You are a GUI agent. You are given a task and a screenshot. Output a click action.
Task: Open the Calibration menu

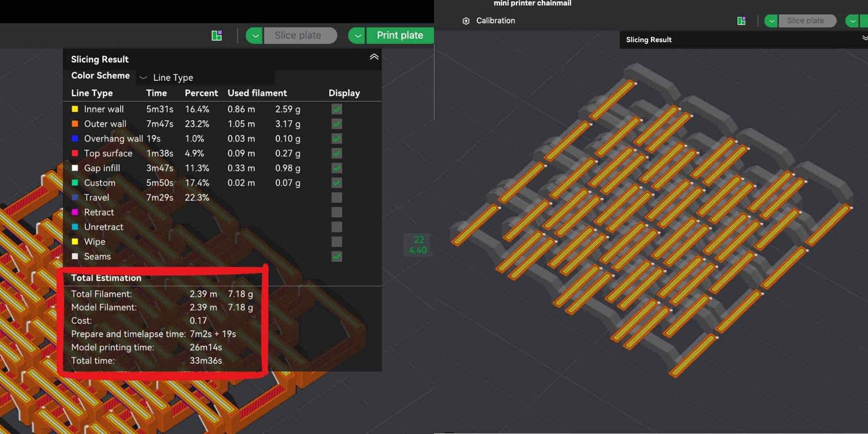(x=495, y=20)
